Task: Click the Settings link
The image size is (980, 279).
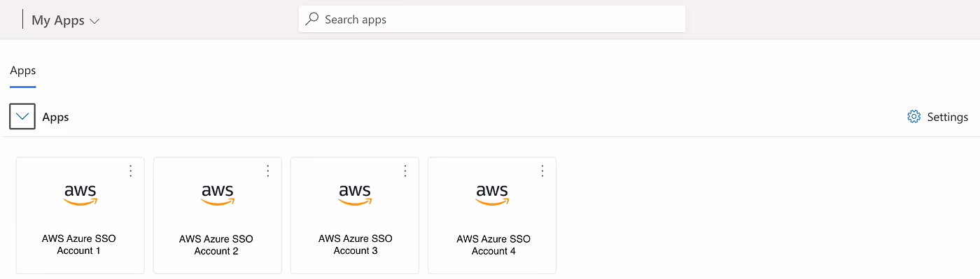Action: tap(937, 117)
